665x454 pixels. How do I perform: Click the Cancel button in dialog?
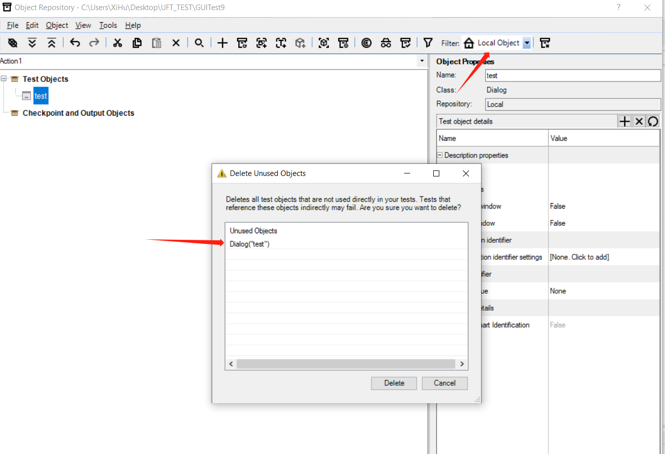[444, 383]
